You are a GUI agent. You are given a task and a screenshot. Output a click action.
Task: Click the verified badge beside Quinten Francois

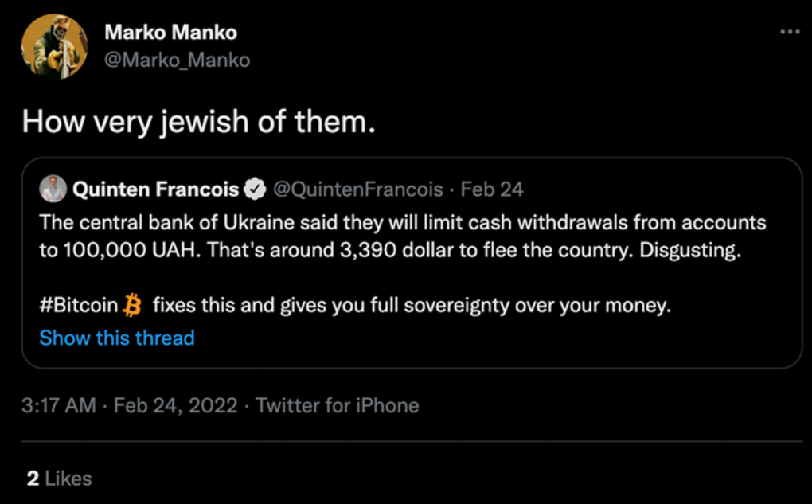click(254, 189)
